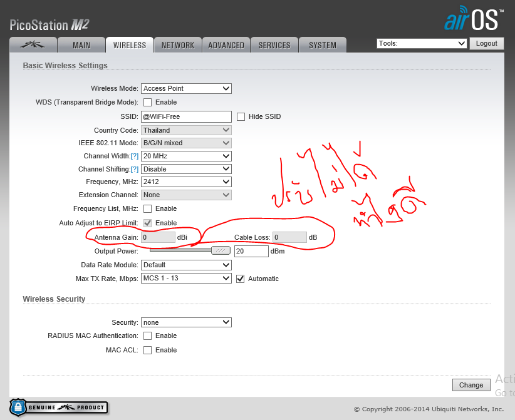
Task: Click the Genuine Product badge
Action: pyautogui.click(x=59, y=407)
